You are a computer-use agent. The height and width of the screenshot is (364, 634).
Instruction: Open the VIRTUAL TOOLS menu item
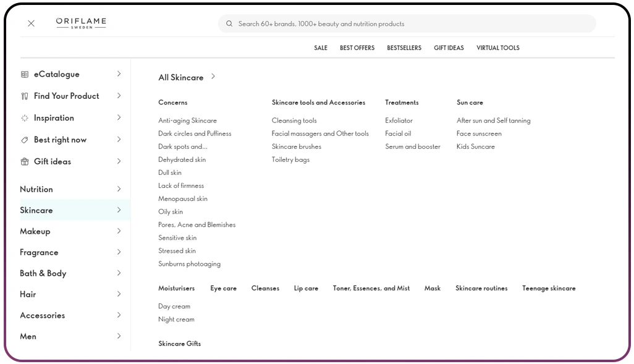coord(498,48)
